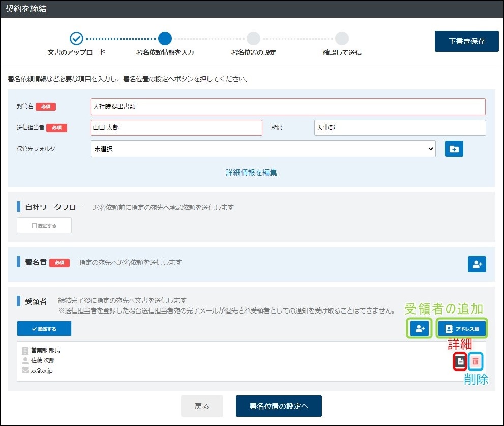504x426 pixels.
Task: Click the 署名位置の設定 step circle
Action: pos(253,38)
